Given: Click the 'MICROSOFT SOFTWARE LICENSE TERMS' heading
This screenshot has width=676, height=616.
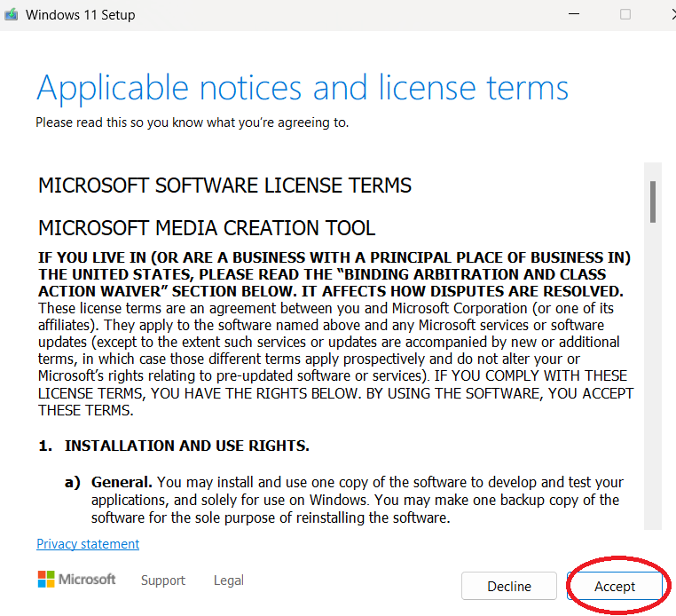Looking at the screenshot, I should pyautogui.click(x=224, y=186).
